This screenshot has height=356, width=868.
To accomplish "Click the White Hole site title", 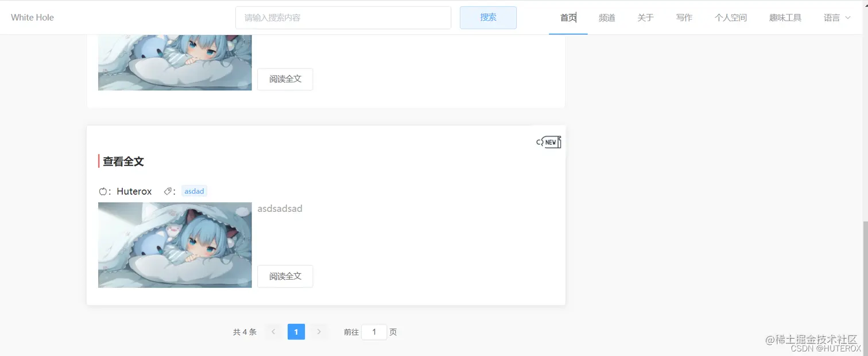I will pyautogui.click(x=32, y=17).
